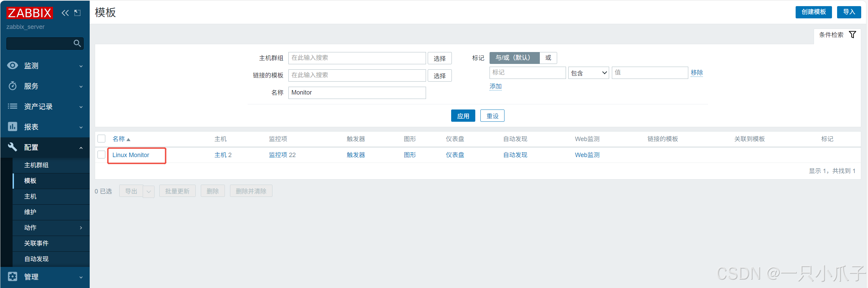Viewport: 868px width, 288px height.
Task: Collapse the sidebar with double-chevron icon
Action: point(65,13)
